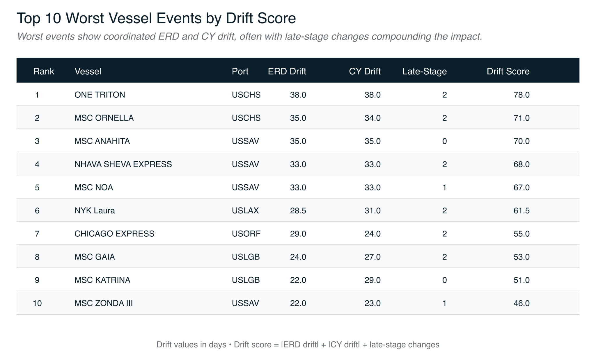
Task: Select the MSC KATRINA vessel name
Action: 102,280
